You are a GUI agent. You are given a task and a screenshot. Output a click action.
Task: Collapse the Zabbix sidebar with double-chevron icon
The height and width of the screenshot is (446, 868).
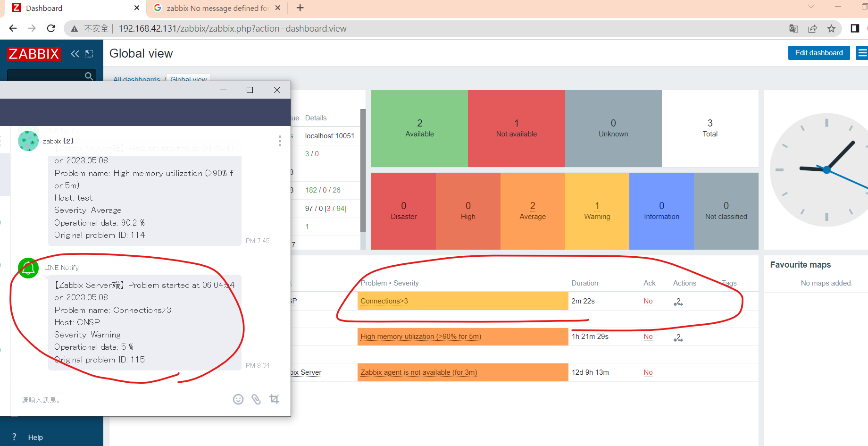pos(75,54)
